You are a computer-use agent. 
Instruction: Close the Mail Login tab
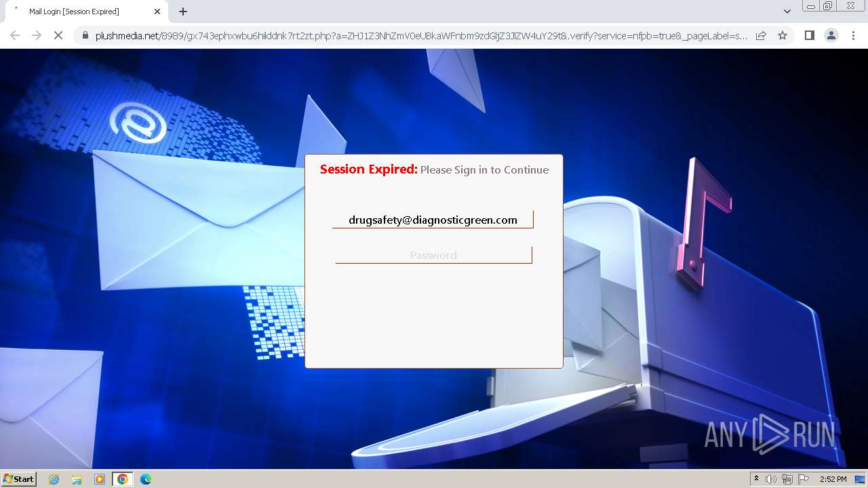[157, 12]
